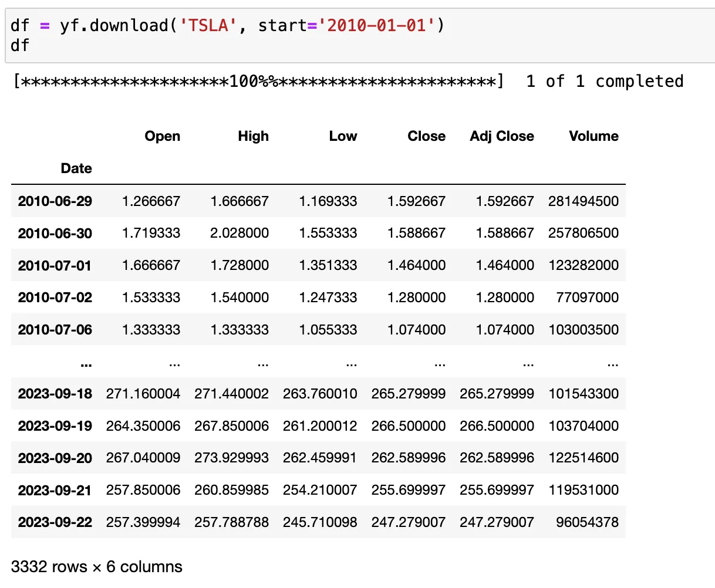Select the 2023-09-19 row label
The image size is (715, 588).
click(55, 426)
